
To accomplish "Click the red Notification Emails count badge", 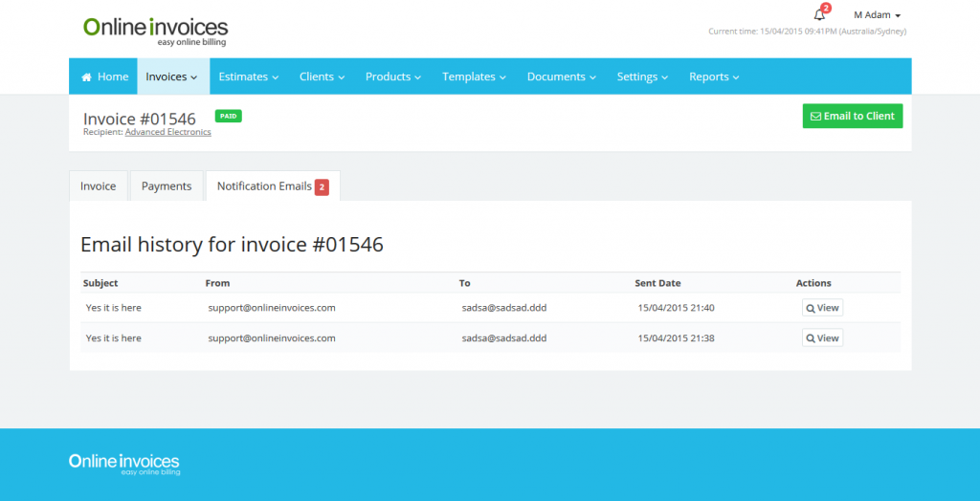I will [x=322, y=186].
